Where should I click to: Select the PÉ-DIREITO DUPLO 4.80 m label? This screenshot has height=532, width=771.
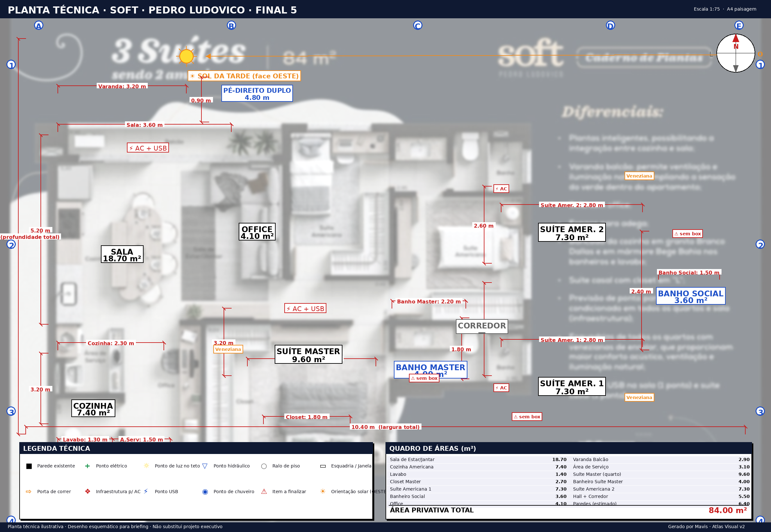point(257,93)
